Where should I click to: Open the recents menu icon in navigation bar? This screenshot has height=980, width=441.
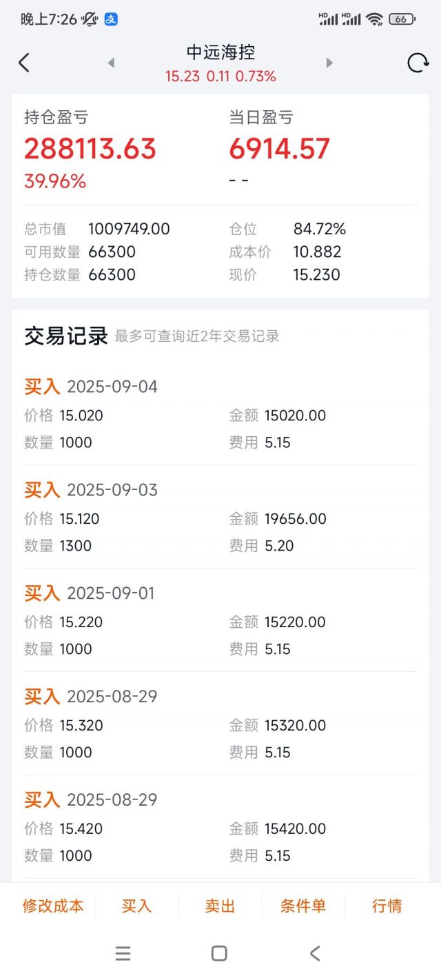click(123, 953)
